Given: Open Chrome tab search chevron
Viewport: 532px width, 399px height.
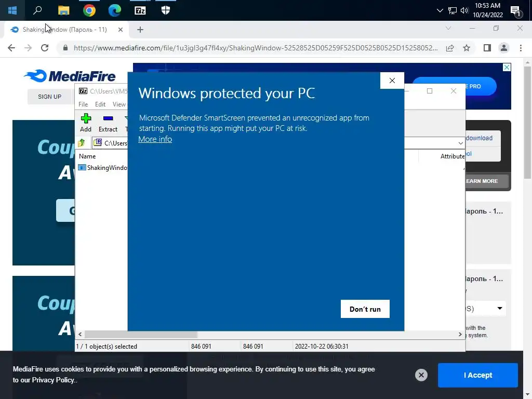Looking at the screenshot, I should coord(448,28).
